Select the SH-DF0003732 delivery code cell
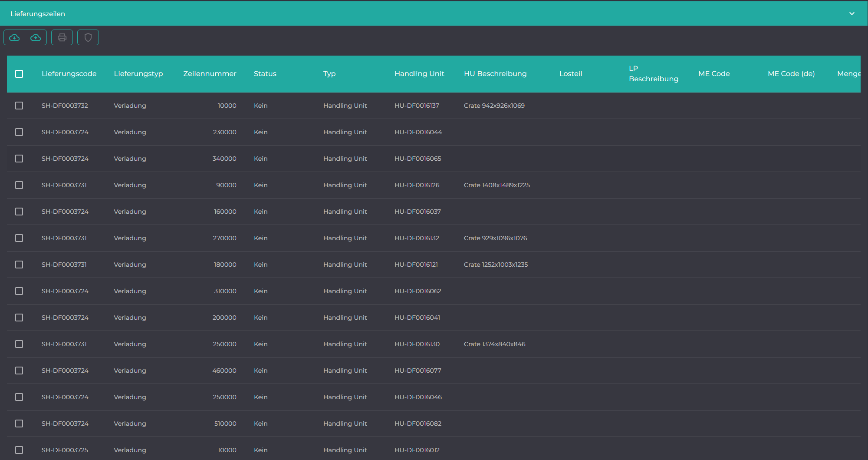868x460 pixels. click(65, 106)
